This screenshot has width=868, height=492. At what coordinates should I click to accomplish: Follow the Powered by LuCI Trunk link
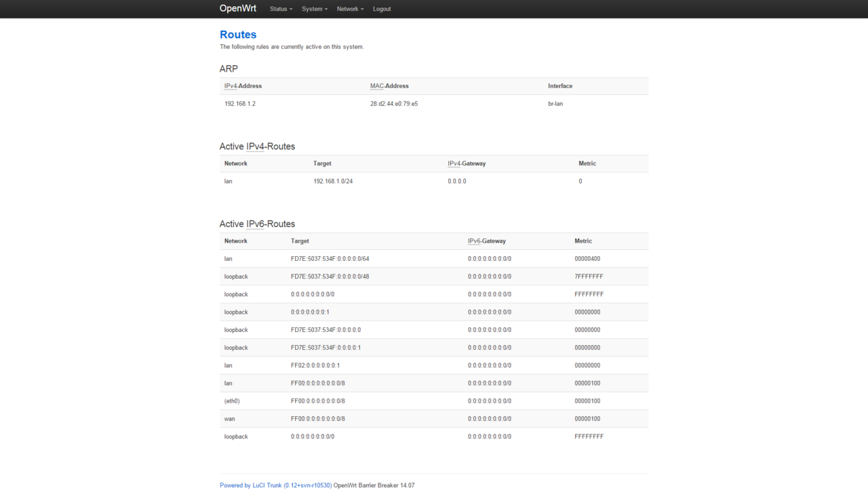[276, 485]
